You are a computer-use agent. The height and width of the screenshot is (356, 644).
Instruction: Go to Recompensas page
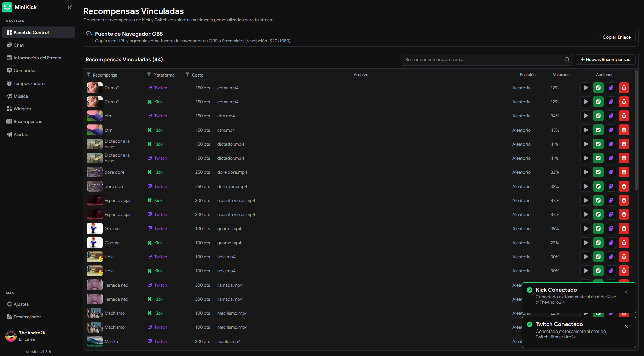(39, 121)
